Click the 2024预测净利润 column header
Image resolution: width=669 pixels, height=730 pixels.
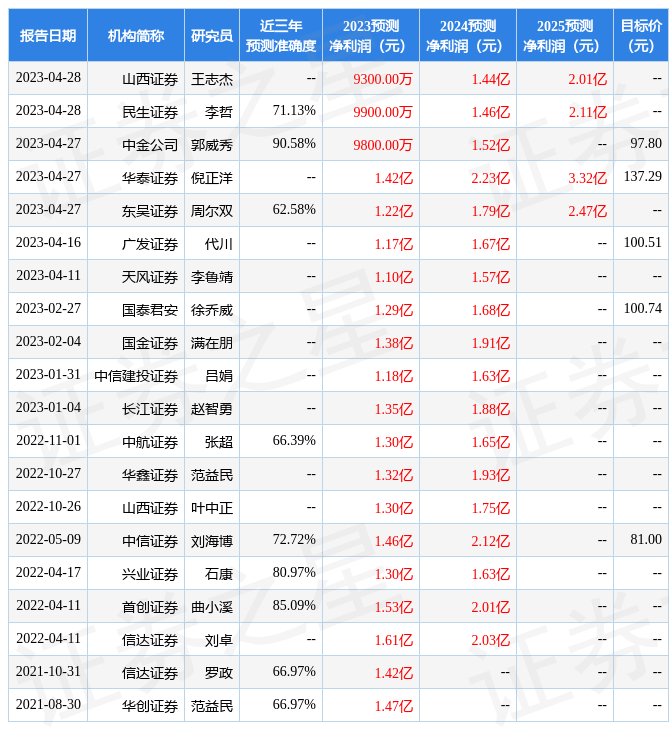coord(467,35)
